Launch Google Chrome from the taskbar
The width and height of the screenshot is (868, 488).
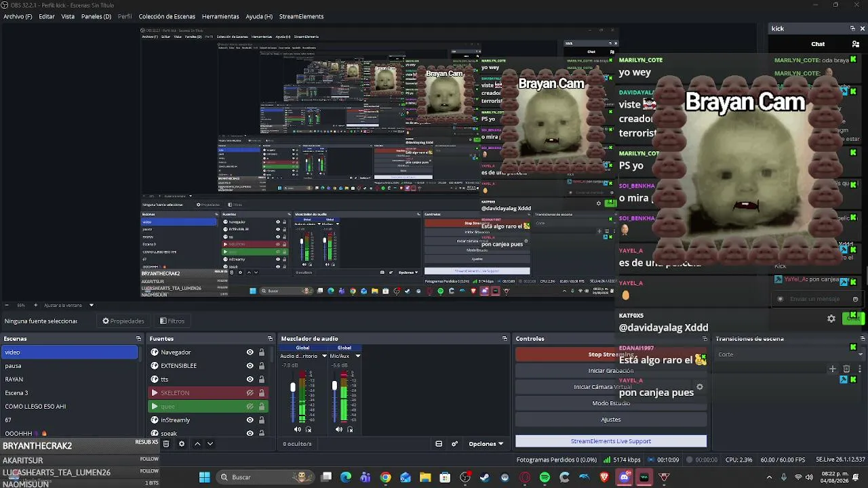point(386,477)
